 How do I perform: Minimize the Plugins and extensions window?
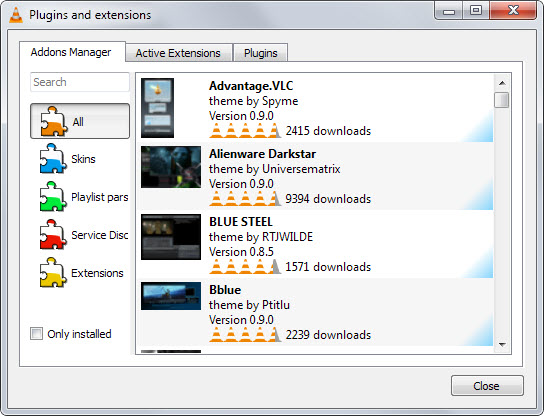448,11
